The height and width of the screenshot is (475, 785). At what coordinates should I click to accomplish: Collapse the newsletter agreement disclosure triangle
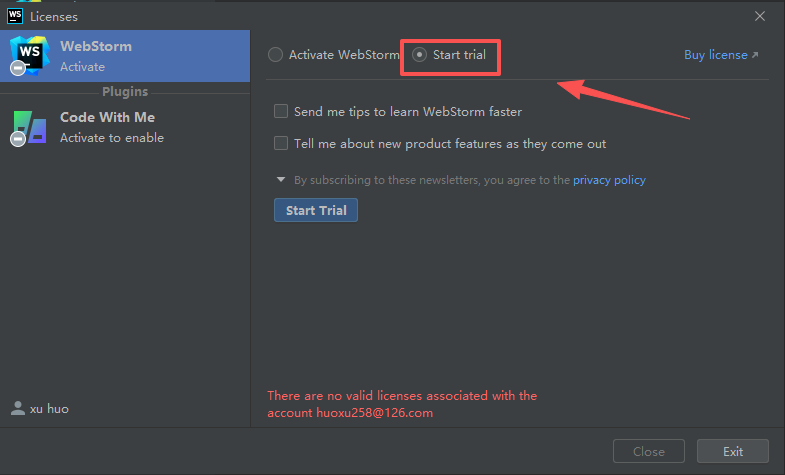click(281, 179)
